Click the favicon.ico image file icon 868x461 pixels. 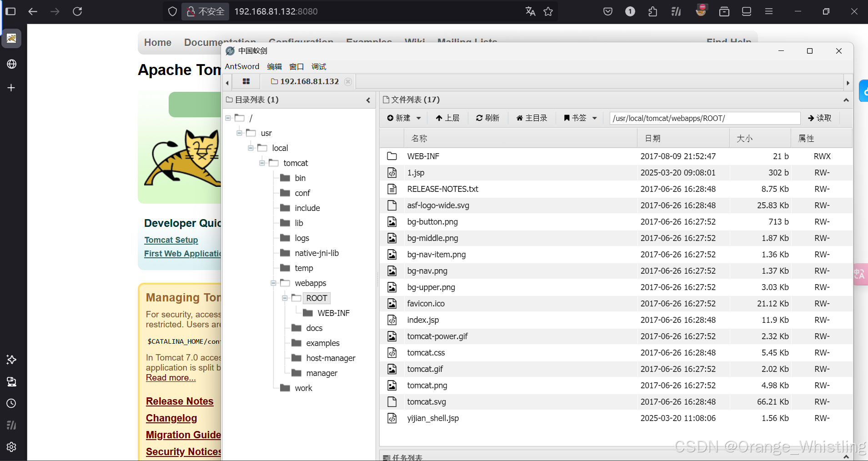click(392, 304)
